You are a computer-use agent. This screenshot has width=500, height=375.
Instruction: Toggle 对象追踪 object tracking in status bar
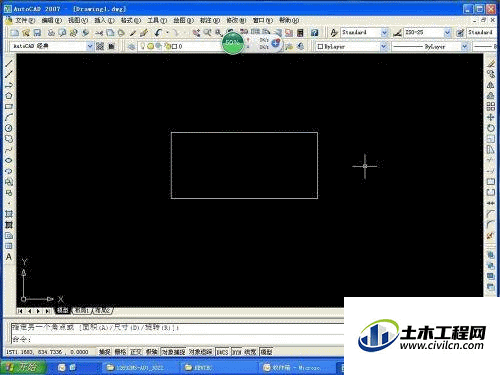tap(200, 352)
